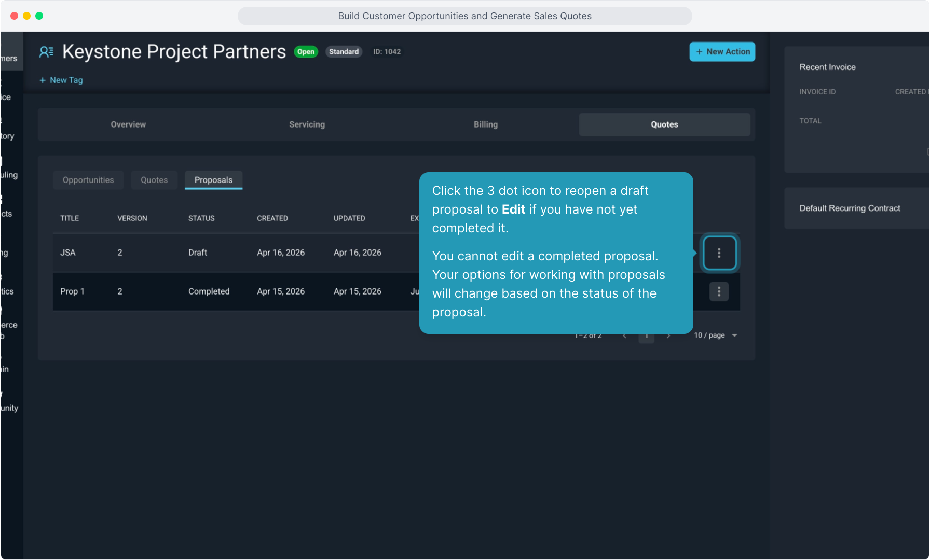Sort by the CREATED column header

272,218
